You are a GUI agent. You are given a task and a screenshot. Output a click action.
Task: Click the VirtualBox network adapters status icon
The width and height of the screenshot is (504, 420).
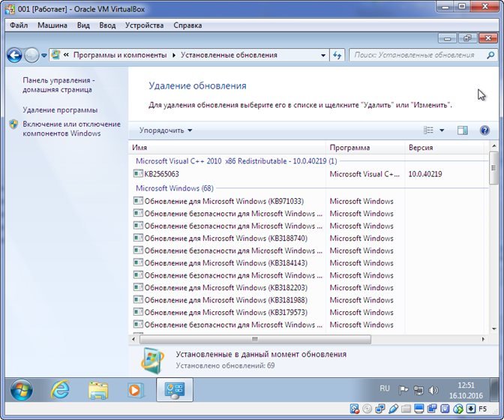380,409
